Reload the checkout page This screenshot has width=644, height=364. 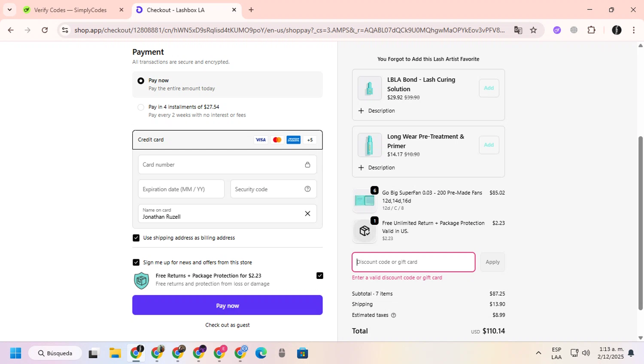tap(45, 30)
